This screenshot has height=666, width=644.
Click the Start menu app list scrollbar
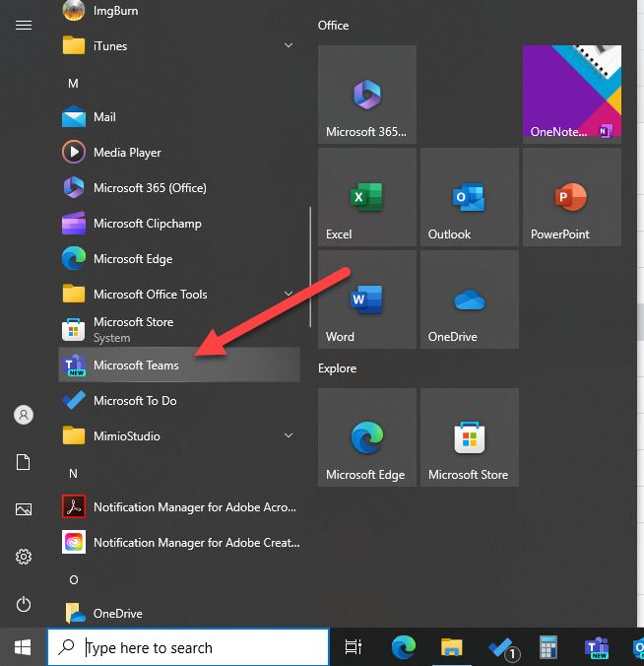[x=311, y=266]
